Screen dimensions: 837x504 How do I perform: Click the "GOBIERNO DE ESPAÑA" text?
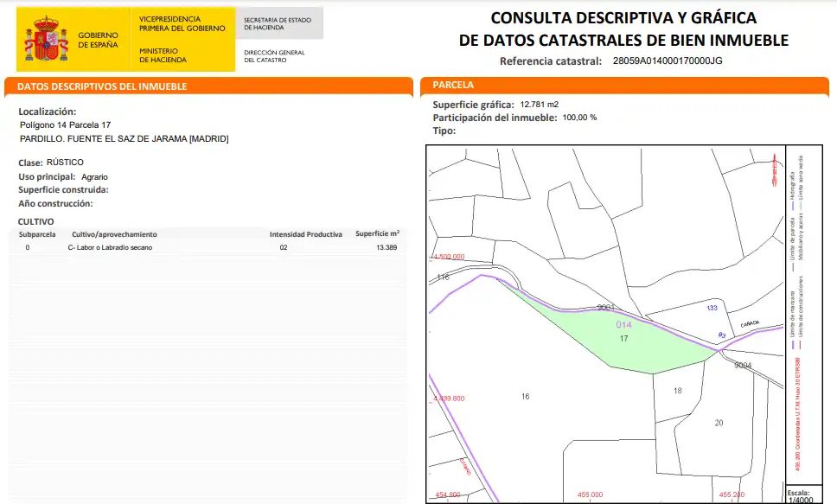98,40
